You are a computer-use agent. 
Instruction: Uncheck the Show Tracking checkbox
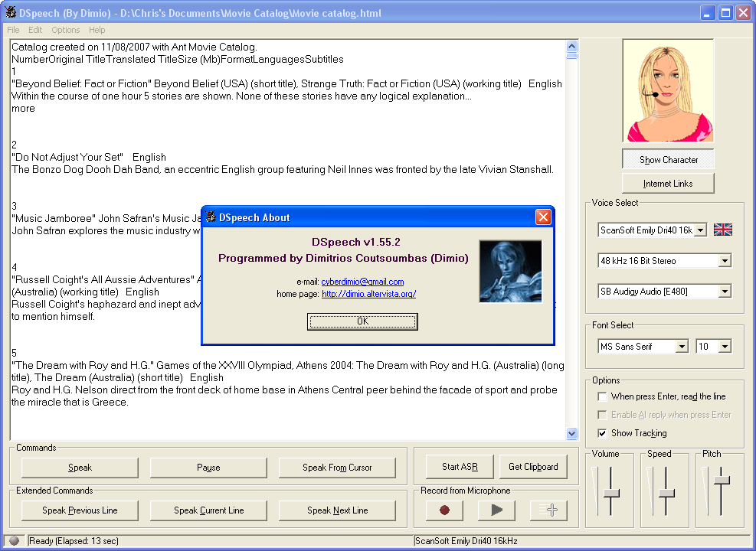click(x=602, y=433)
